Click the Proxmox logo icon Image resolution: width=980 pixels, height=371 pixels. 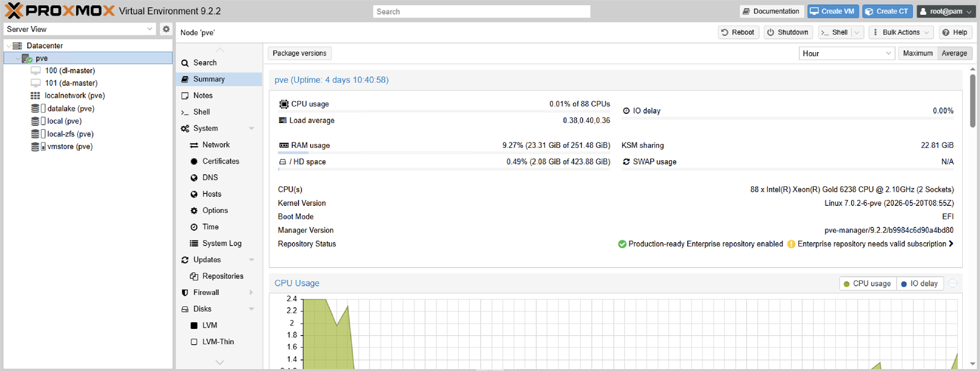pos(13,11)
